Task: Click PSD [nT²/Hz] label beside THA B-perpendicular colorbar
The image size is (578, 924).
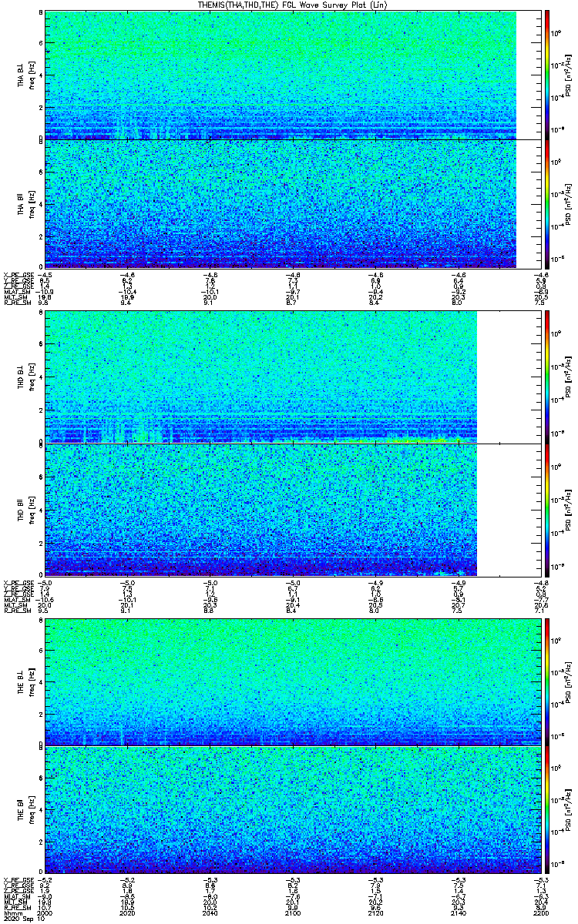Action: 567,75
